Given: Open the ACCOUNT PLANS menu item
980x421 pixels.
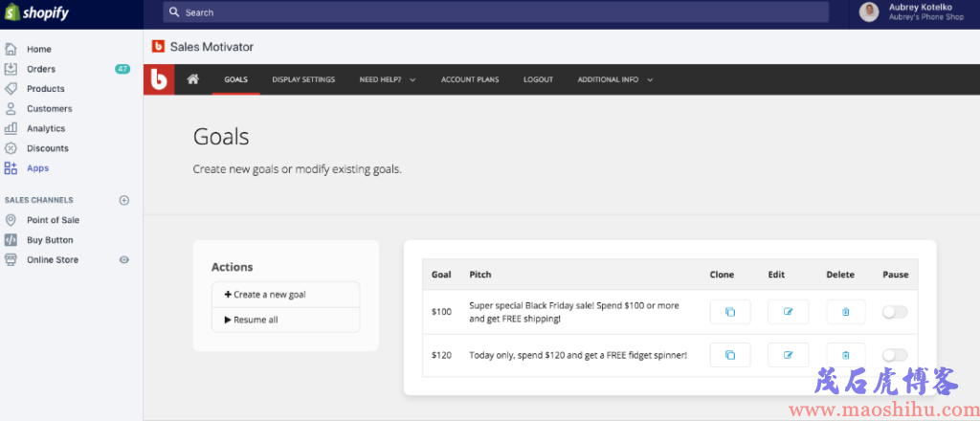Looking at the screenshot, I should [x=470, y=80].
